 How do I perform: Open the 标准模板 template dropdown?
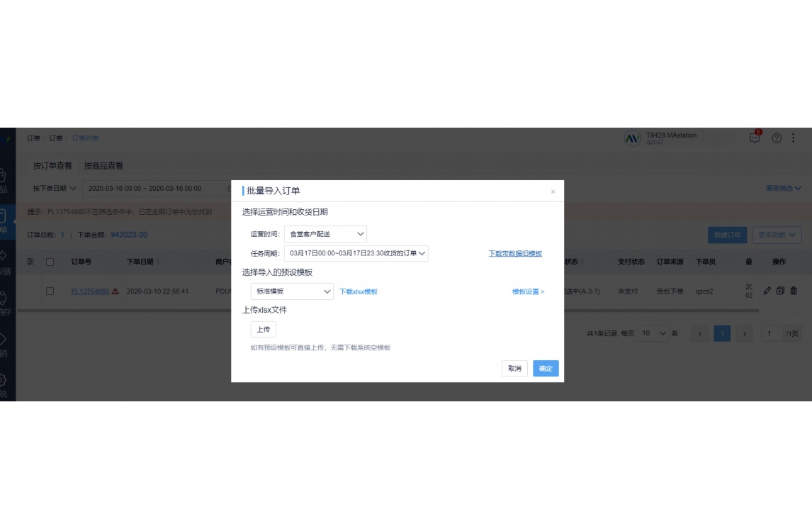point(291,291)
